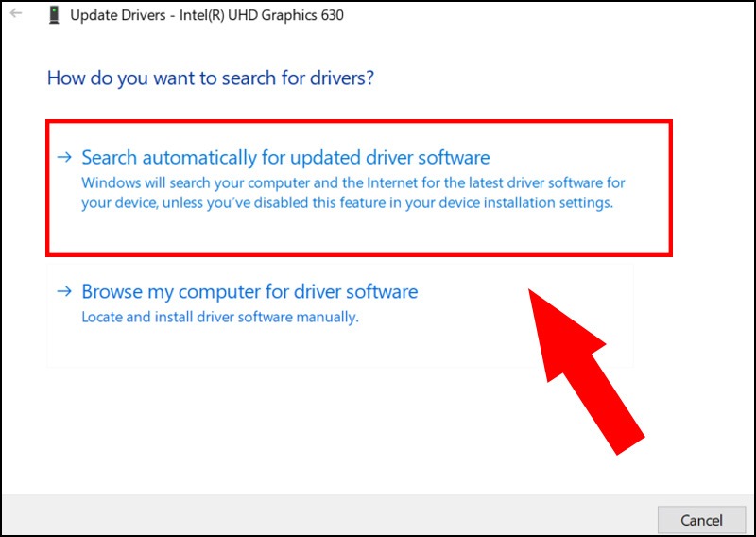
Task: Choose Search automatically for updated driver software
Action: (x=359, y=188)
